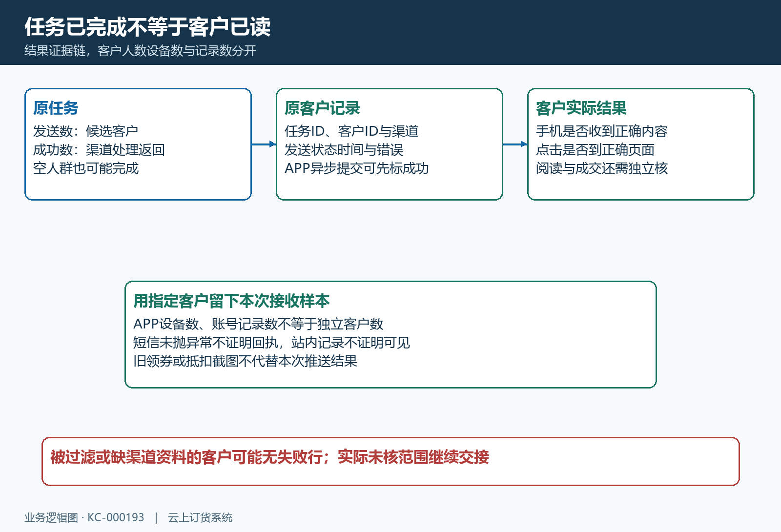Click the 客户实际结果 heading

[x=581, y=108]
